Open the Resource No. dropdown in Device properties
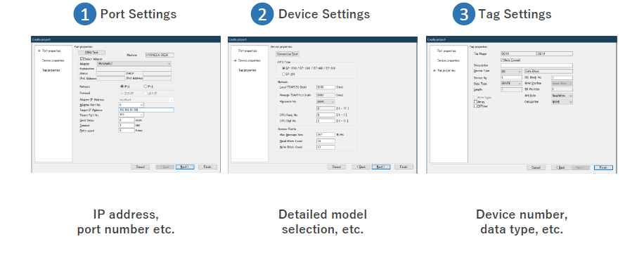 pos(326,101)
